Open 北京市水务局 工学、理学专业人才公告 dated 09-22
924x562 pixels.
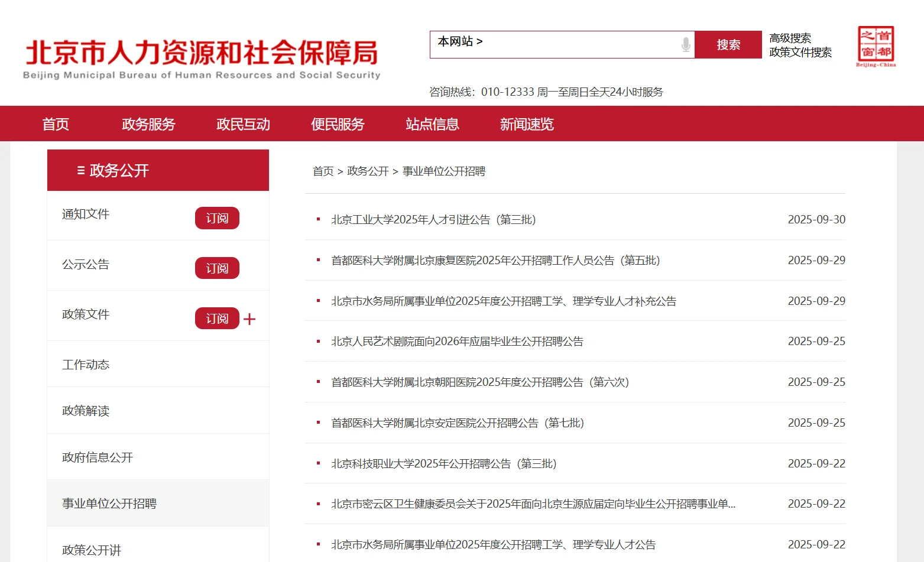tap(494, 545)
